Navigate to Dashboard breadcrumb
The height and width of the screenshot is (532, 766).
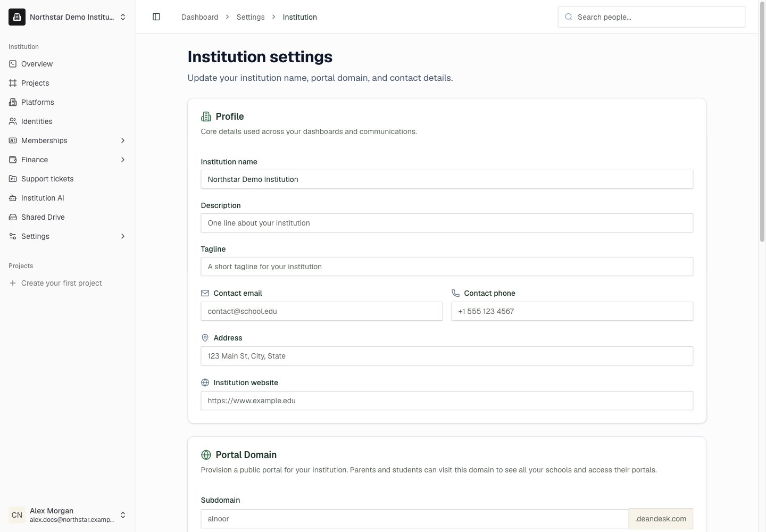pyautogui.click(x=199, y=17)
